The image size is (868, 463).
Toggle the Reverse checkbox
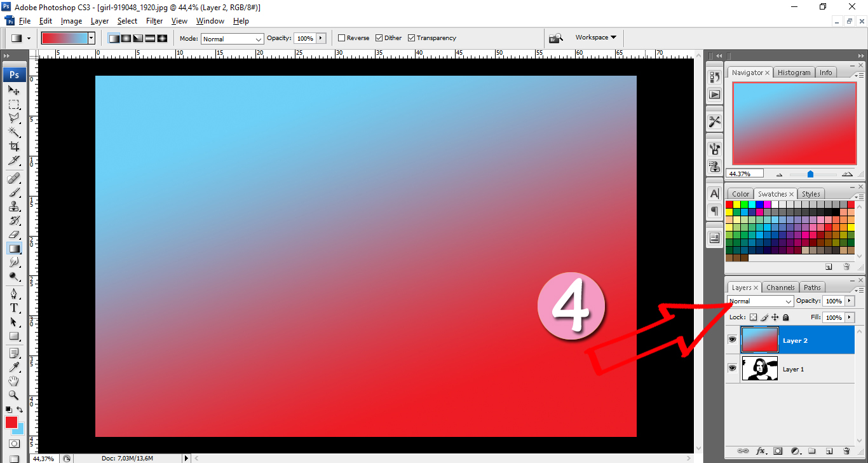coord(342,38)
